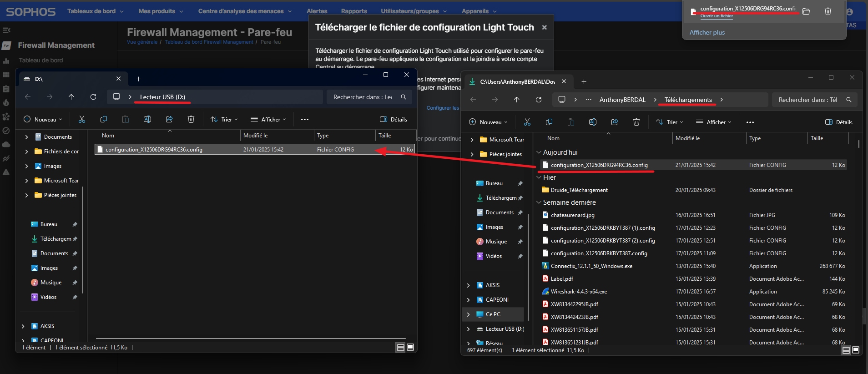The width and height of the screenshot is (868, 374).
Task: Open more options in D:\ window toolbar
Action: pos(305,119)
